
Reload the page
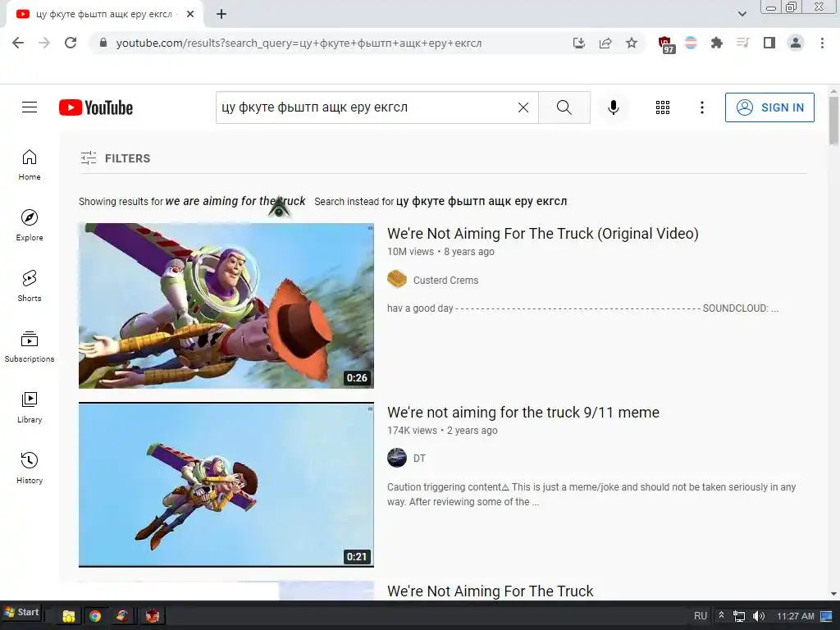coord(71,43)
